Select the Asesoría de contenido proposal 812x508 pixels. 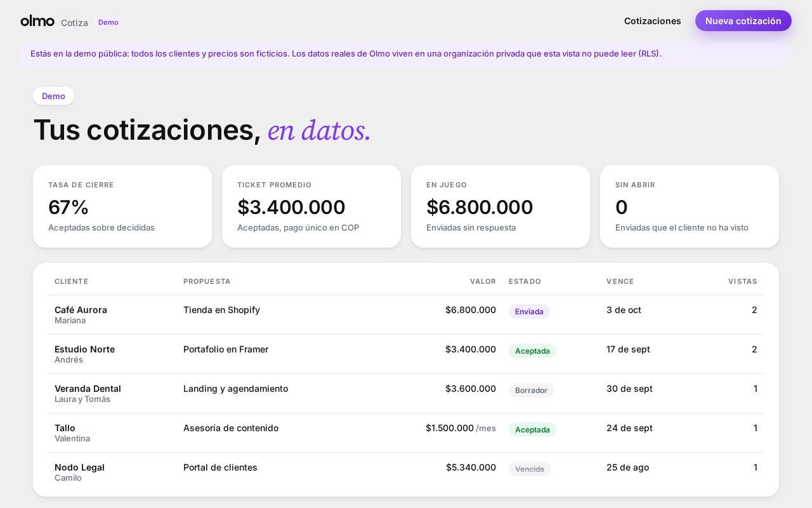(x=231, y=428)
